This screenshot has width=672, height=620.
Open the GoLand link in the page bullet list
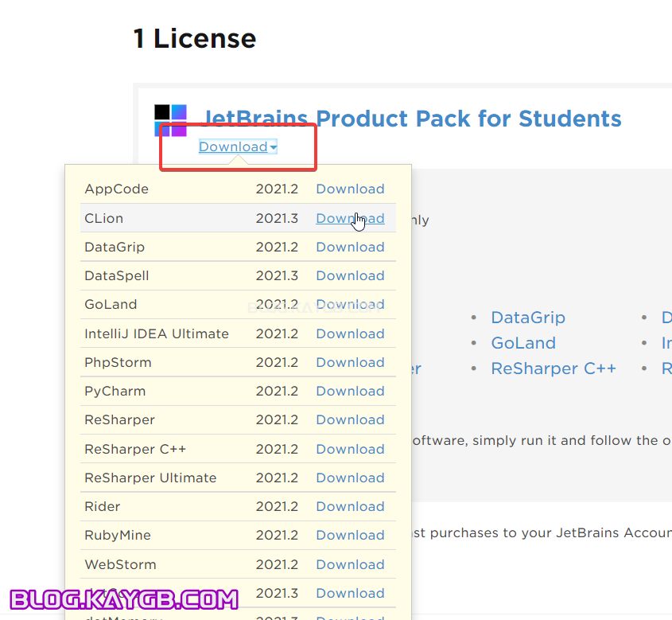coord(523,343)
